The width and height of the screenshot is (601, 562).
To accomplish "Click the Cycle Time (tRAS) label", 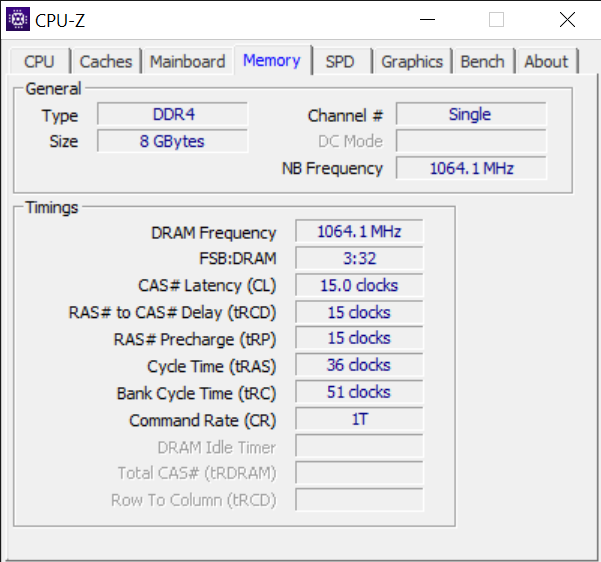I will pos(212,367).
